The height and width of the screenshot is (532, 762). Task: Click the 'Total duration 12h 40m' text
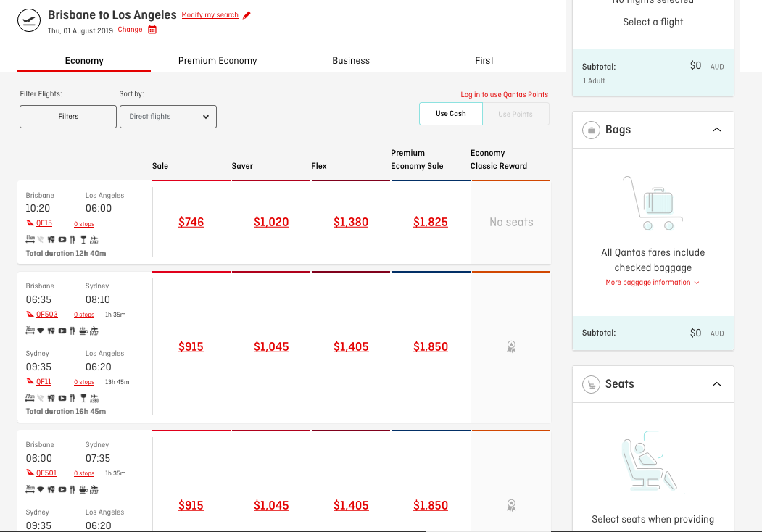(x=65, y=254)
